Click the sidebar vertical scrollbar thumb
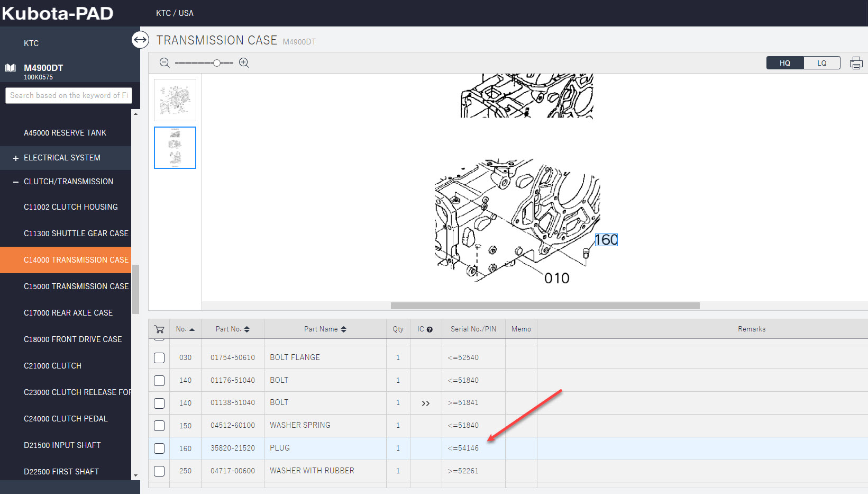This screenshot has width=868, height=494. click(135, 289)
